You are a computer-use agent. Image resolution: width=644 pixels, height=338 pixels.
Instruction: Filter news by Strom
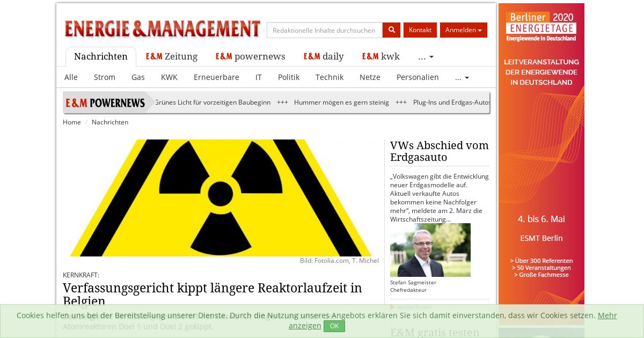(105, 77)
